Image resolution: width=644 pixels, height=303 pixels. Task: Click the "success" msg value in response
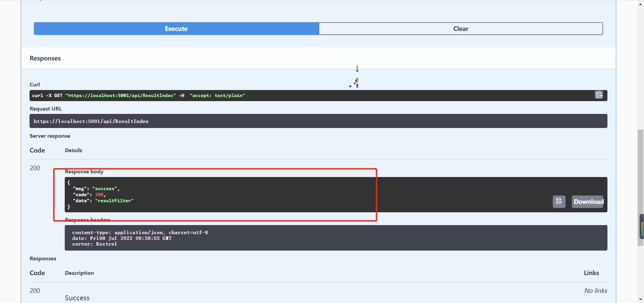click(105, 189)
